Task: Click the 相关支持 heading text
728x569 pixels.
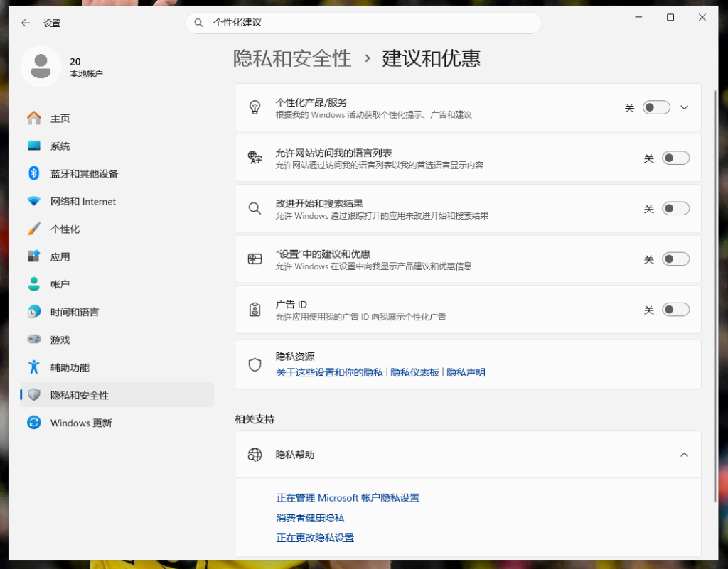Action: (255, 419)
